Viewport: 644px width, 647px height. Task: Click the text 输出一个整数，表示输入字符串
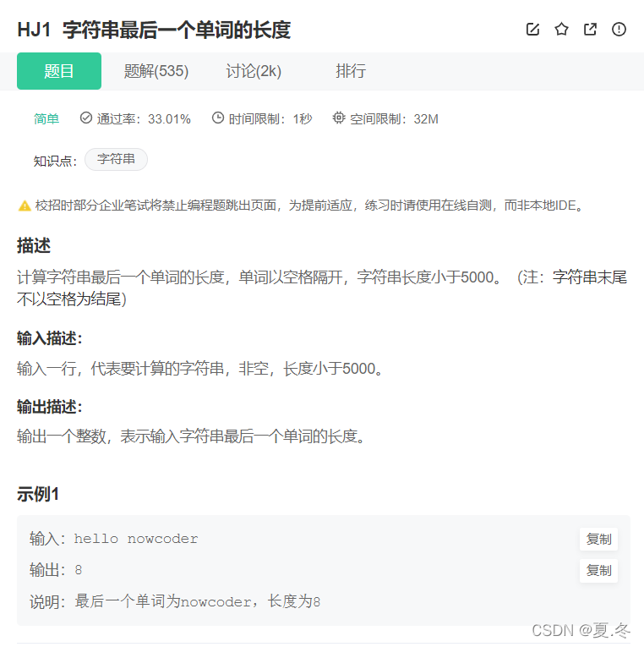pyautogui.click(x=191, y=436)
